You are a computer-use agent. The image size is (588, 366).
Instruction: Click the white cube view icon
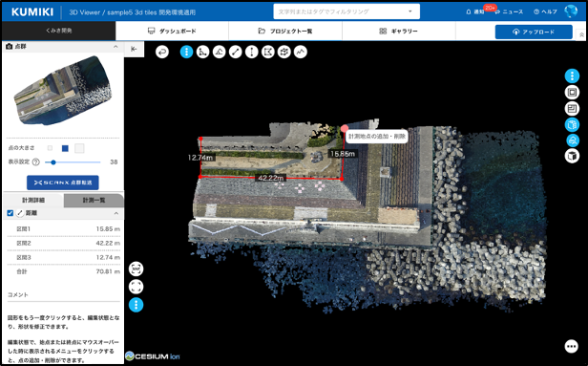click(x=572, y=156)
